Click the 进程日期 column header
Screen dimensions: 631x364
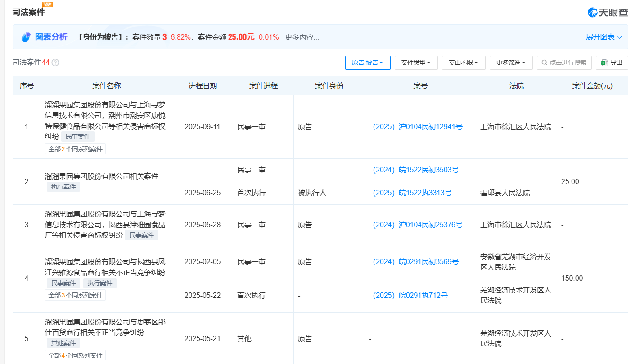(203, 86)
